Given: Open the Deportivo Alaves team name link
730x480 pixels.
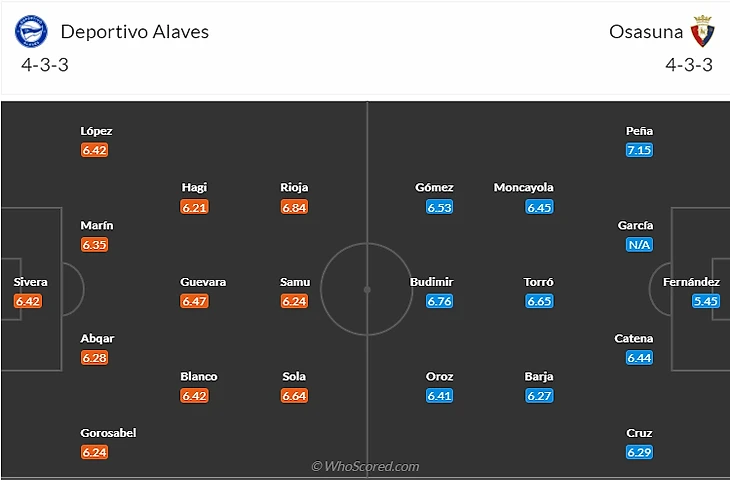Looking at the screenshot, I should pos(135,31).
